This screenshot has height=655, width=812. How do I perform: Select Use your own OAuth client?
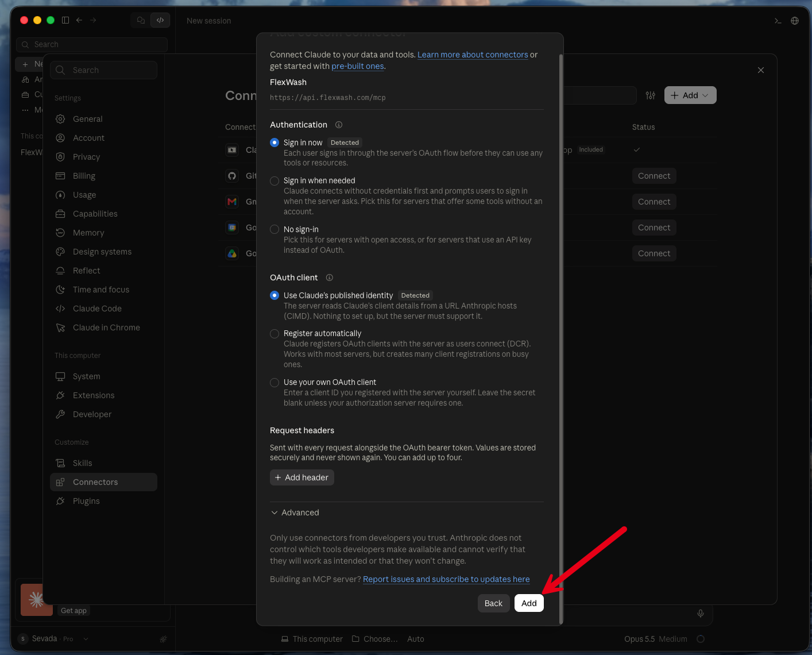[x=274, y=383]
